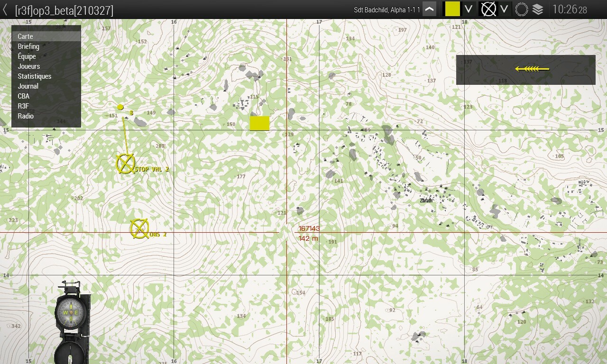This screenshot has width=607, height=364.
Task: Open the Joueurs menu entry
Action: pyautogui.click(x=46, y=66)
